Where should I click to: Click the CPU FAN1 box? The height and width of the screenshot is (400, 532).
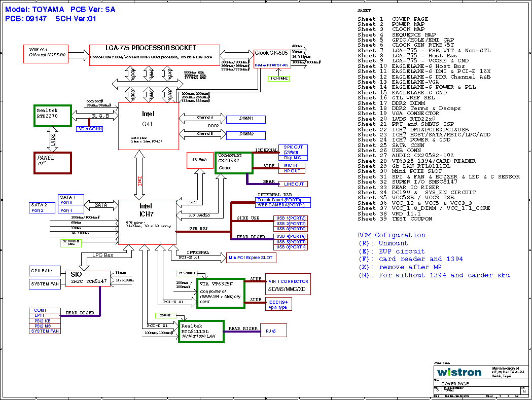pyautogui.click(x=45, y=271)
